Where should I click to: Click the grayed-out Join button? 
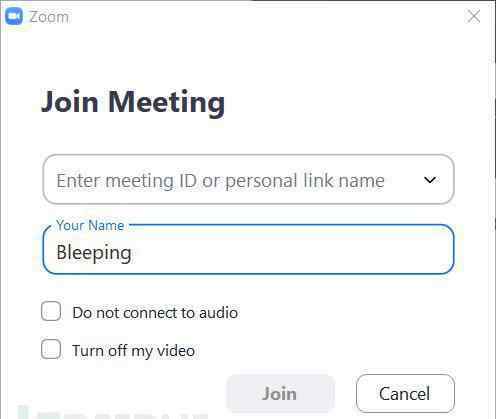(x=280, y=393)
